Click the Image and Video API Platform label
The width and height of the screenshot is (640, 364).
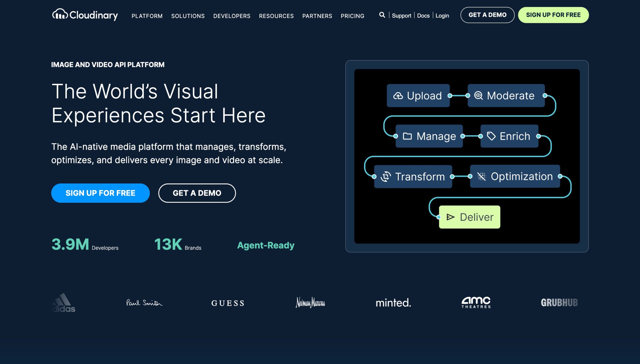click(108, 65)
